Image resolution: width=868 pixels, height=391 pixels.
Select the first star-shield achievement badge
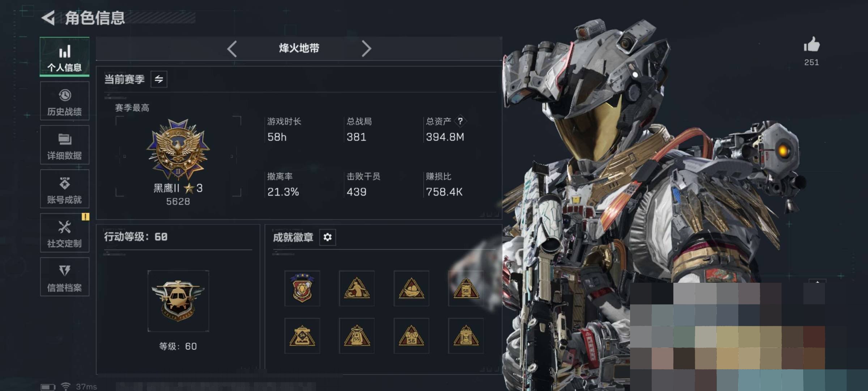point(302,288)
